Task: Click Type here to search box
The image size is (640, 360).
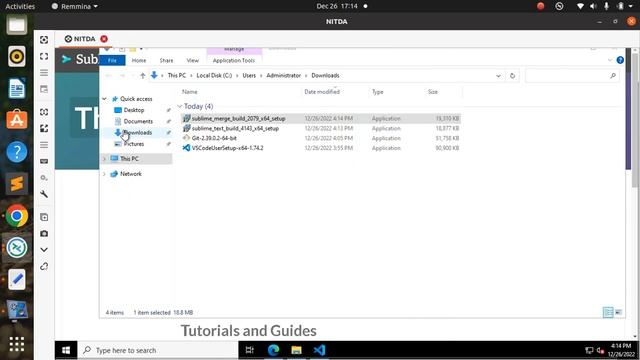Action: point(158,350)
